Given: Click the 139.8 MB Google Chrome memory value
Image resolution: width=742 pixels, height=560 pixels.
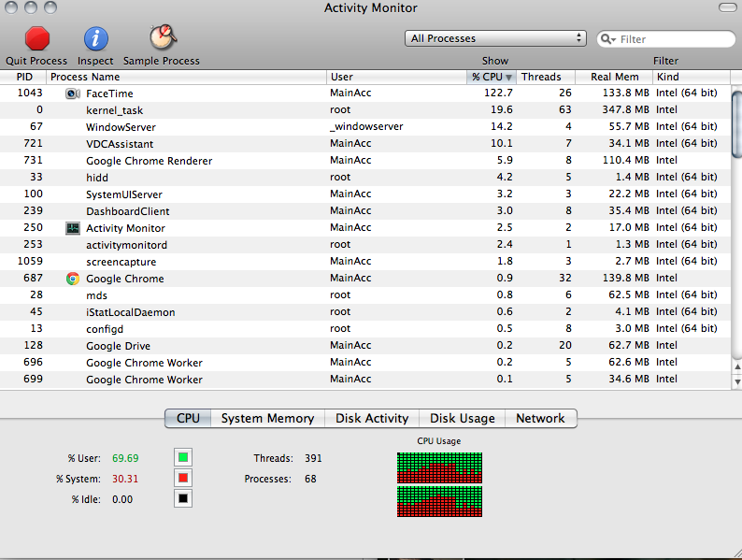Looking at the screenshot, I should pos(625,278).
